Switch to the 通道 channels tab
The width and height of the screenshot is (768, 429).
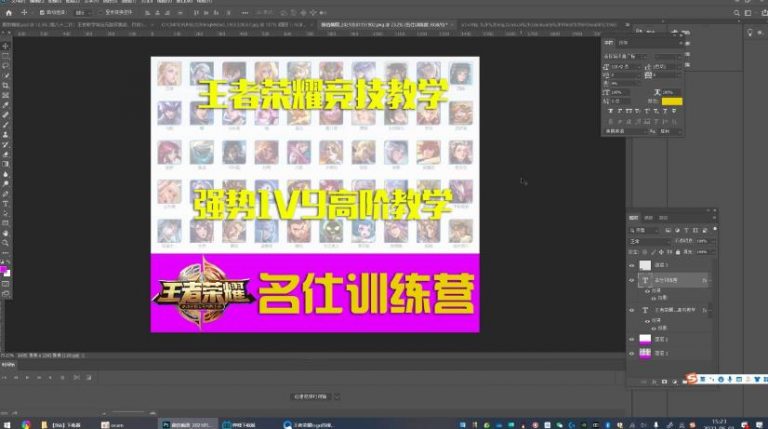(648, 217)
